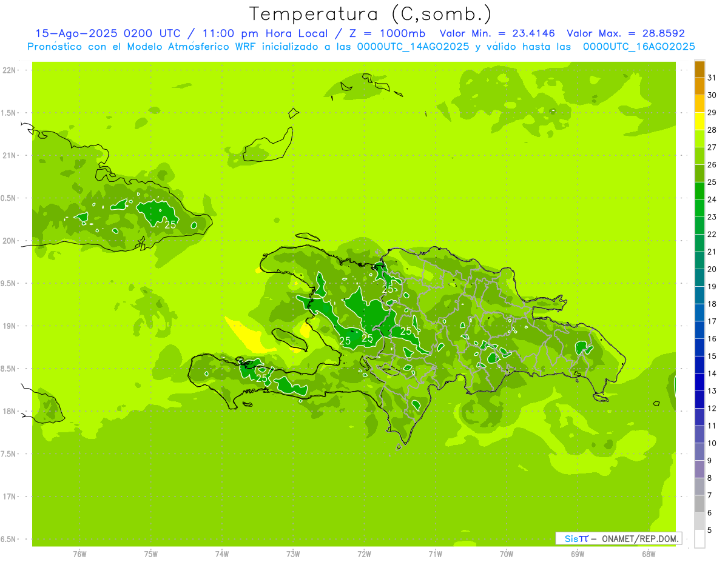Pick the gray color band between 6 and 7
This screenshot has height=562, width=728.
coord(700,504)
